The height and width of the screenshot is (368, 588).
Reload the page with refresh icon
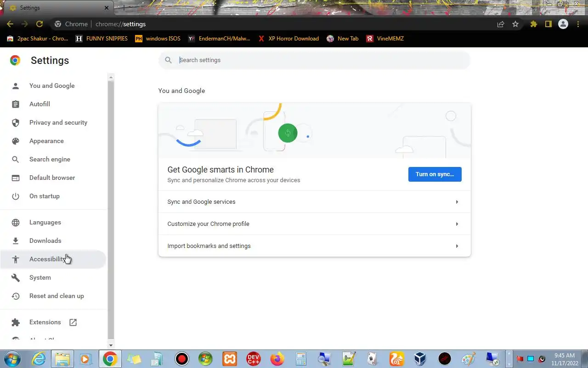point(40,24)
